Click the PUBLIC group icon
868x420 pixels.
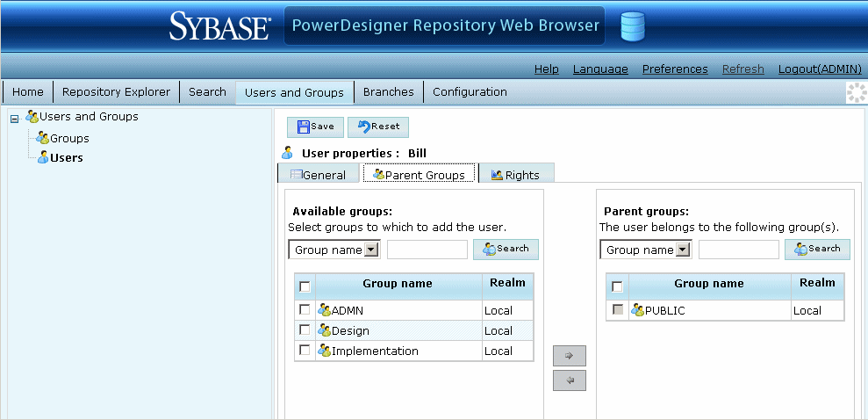coord(637,310)
